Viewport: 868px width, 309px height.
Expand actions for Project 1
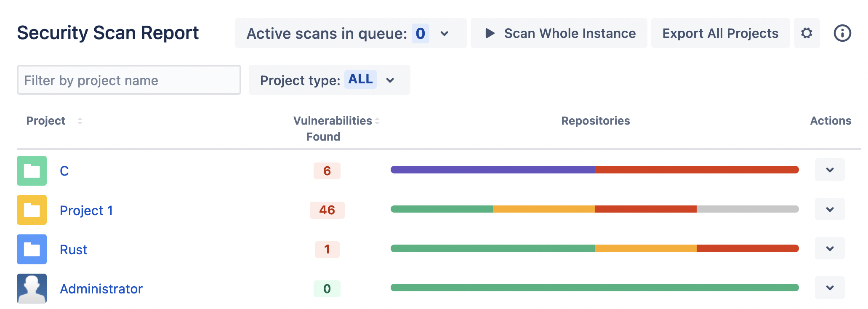pyautogui.click(x=830, y=209)
